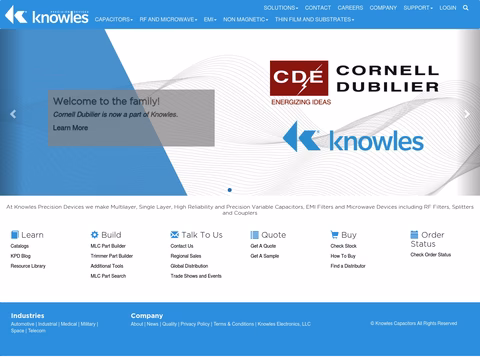Open the search magnifier icon

[x=466, y=8]
